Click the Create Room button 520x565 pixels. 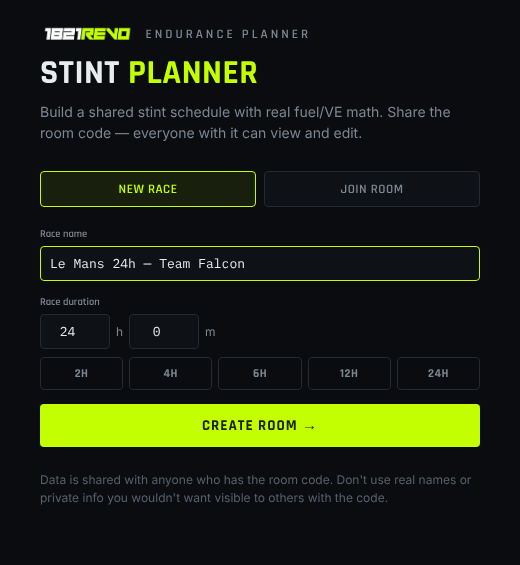(260, 426)
